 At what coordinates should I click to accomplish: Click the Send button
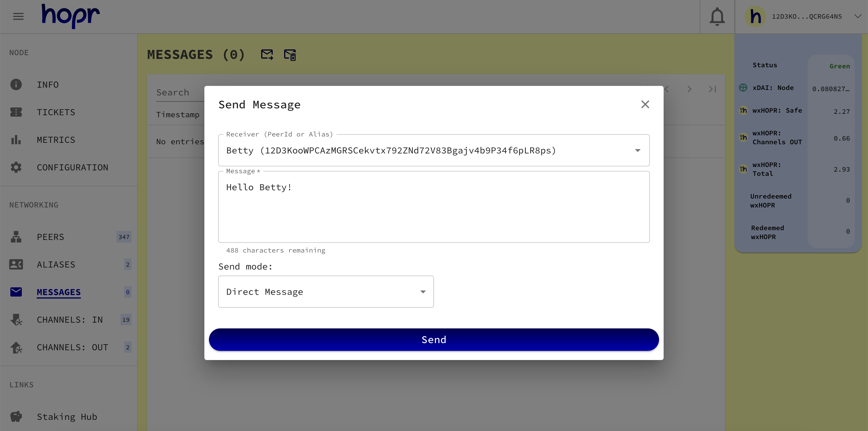(434, 340)
